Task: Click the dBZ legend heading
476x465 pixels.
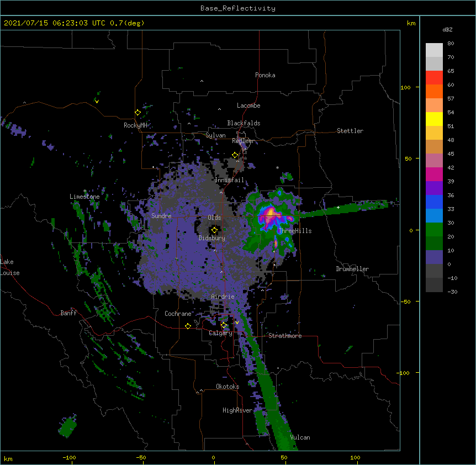Action: 447,29
